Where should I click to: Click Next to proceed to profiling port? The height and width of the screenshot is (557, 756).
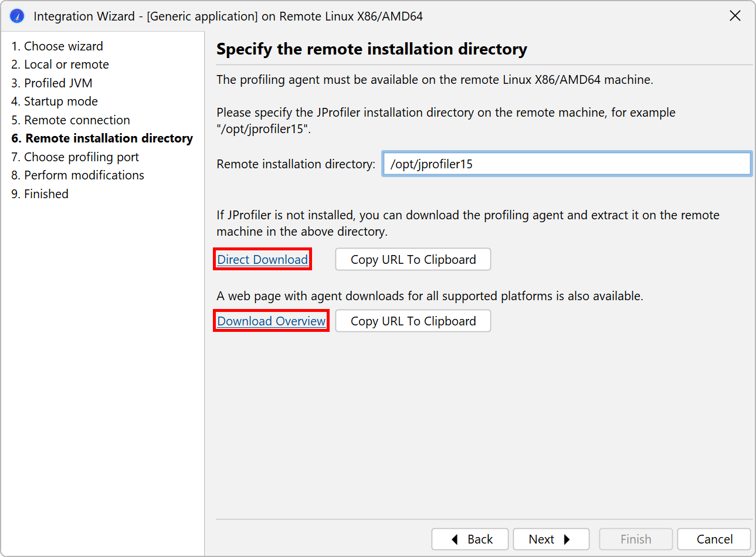[x=551, y=539]
